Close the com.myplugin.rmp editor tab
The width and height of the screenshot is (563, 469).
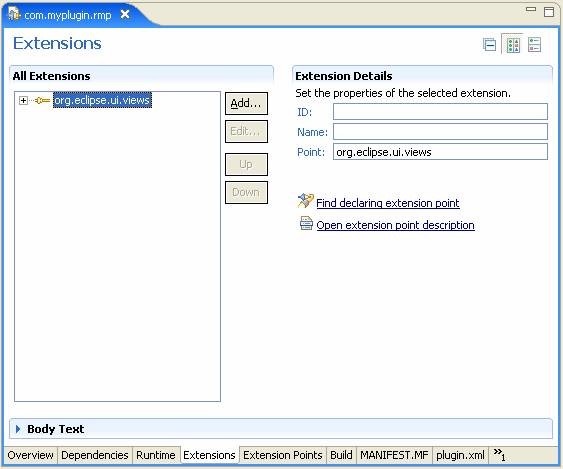pyautogui.click(x=125, y=15)
